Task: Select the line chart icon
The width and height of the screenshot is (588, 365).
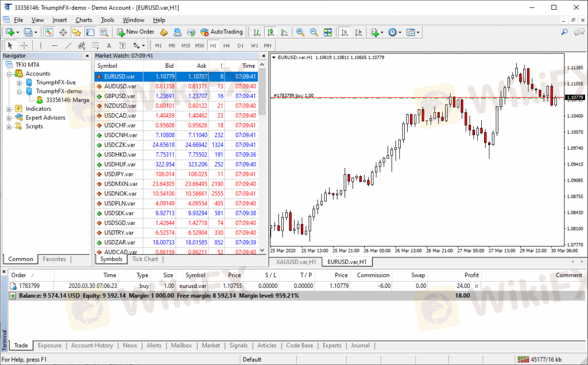Action: click(284, 32)
